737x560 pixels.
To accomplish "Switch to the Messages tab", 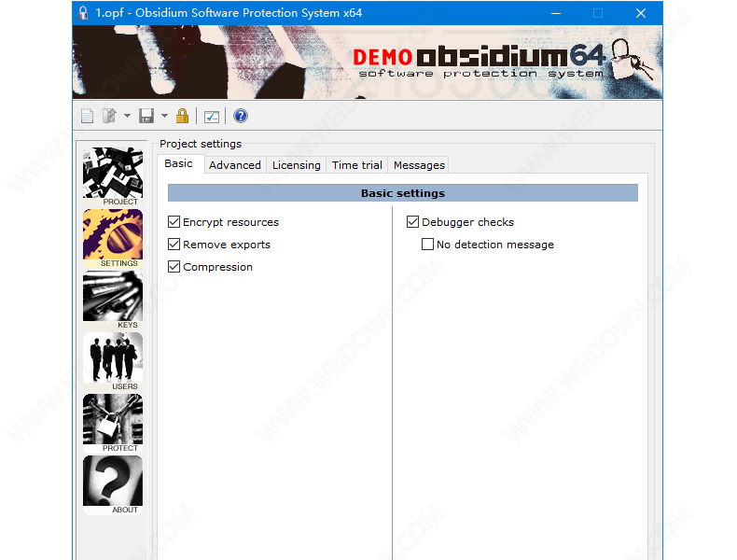I will point(419,165).
